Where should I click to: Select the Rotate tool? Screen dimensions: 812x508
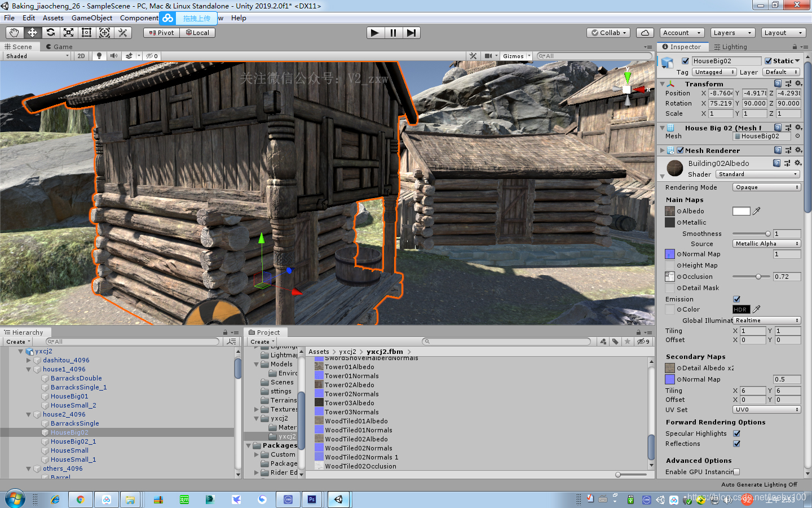click(50, 33)
